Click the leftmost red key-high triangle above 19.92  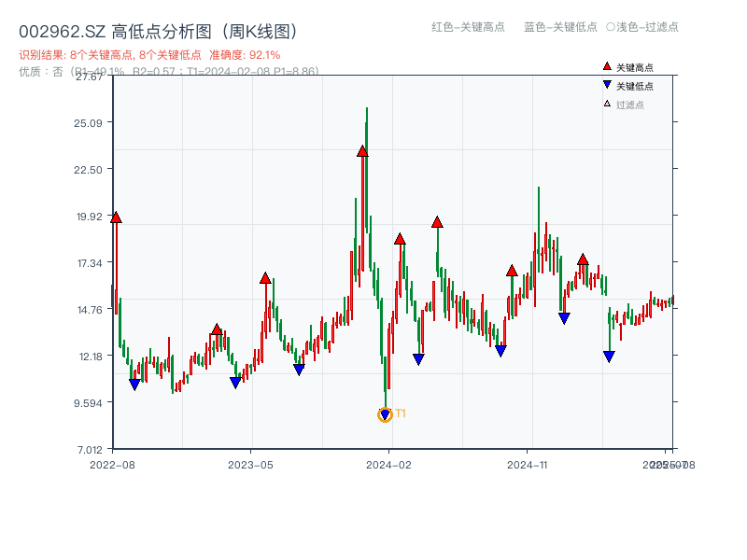pyautogui.click(x=115, y=217)
